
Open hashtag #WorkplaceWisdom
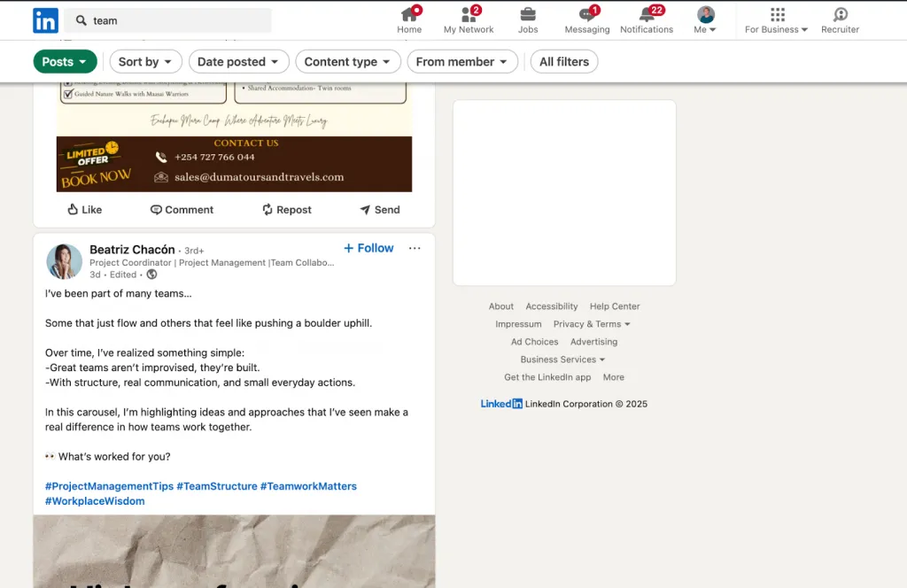coord(95,501)
